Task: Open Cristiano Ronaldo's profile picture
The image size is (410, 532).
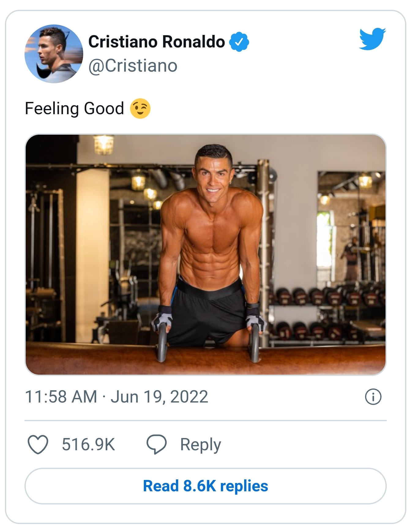Action: pyautogui.click(x=54, y=54)
